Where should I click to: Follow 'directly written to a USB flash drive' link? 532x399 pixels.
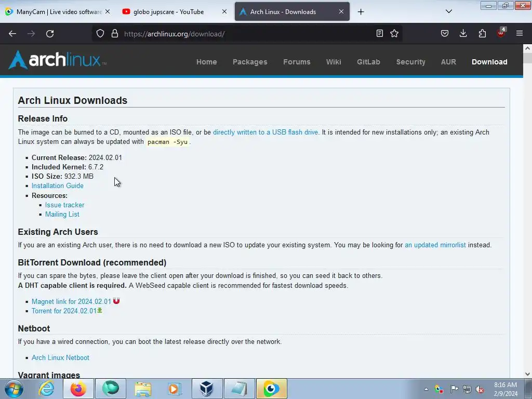click(x=265, y=132)
